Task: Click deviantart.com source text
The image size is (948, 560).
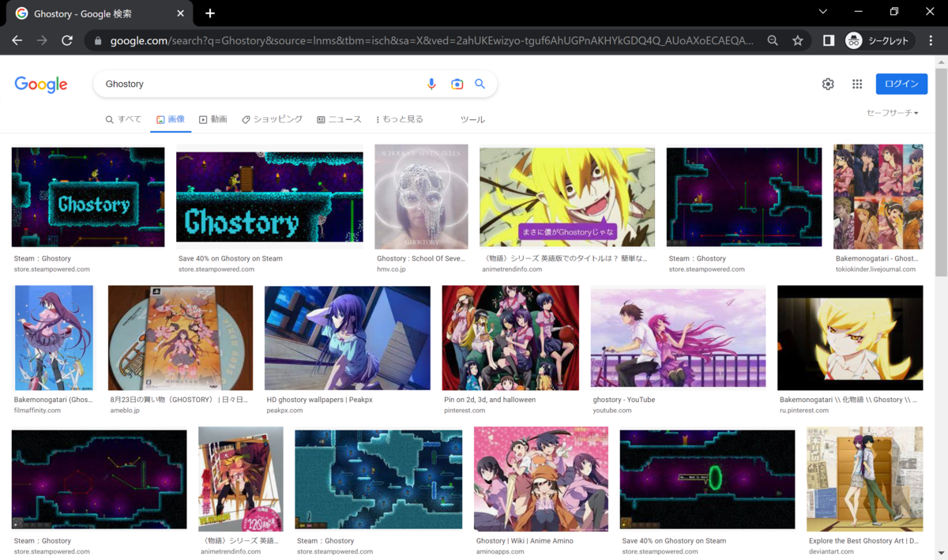Action: click(831, 552)
